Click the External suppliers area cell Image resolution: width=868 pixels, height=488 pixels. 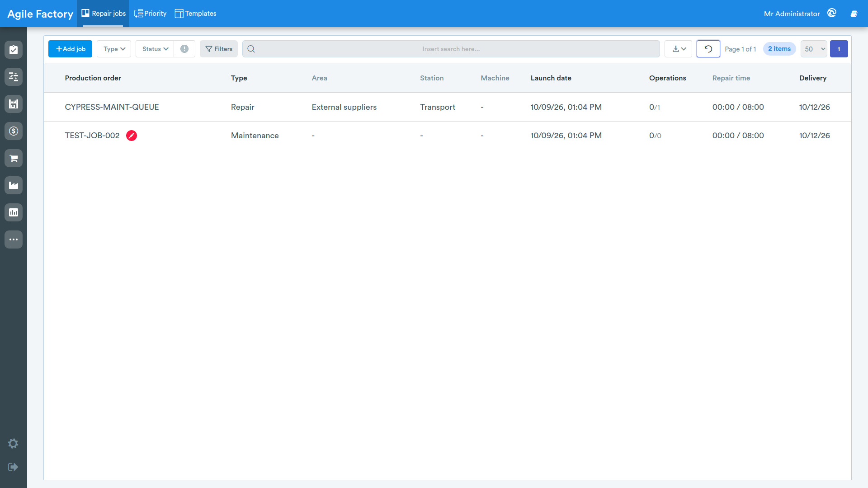point(344,107)
